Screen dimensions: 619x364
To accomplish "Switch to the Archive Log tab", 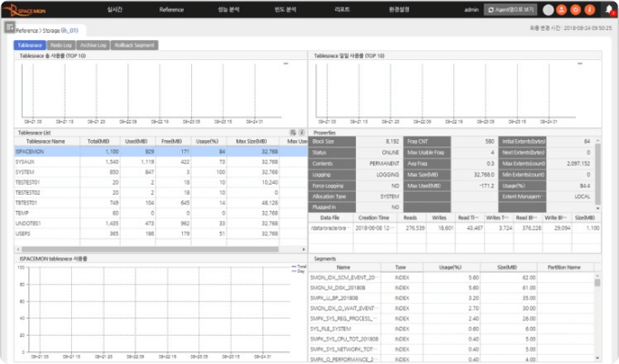I will 92,44.
